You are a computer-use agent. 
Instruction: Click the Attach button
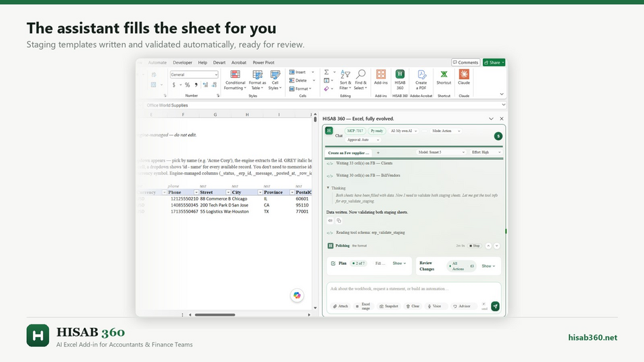(x=341, y=306)
